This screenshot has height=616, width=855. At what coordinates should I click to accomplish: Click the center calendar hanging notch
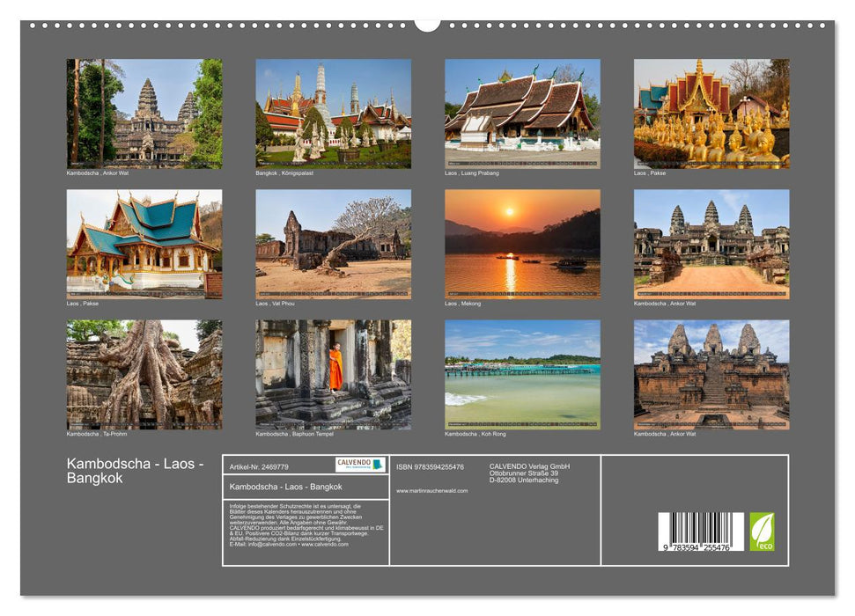(428, 25)
